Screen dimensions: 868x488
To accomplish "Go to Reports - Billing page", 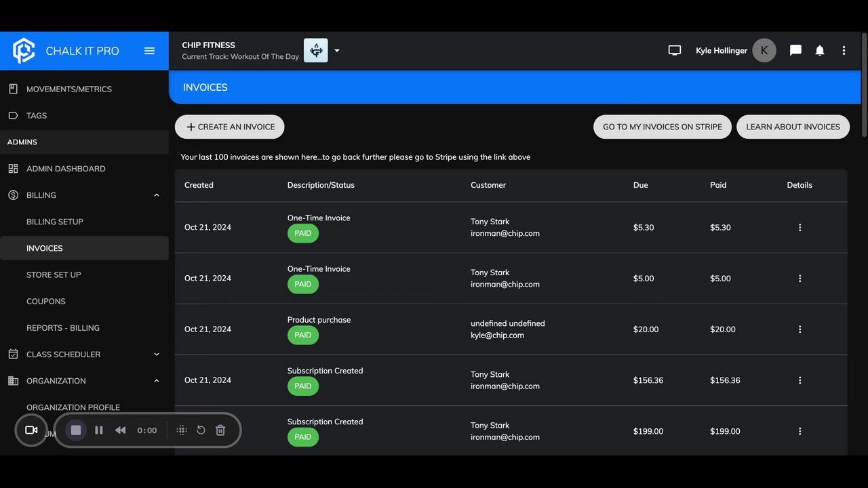I will click(63, 328).
